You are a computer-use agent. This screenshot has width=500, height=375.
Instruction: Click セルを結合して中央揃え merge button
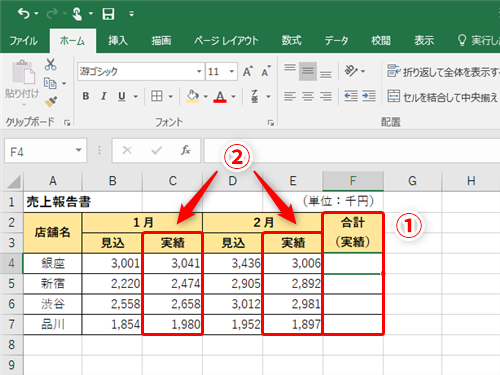(x=443, y=97)
